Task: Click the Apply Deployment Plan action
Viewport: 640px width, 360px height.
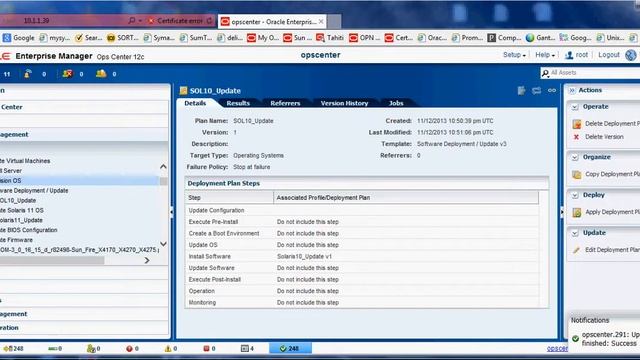Action: (x=612, y=212)
